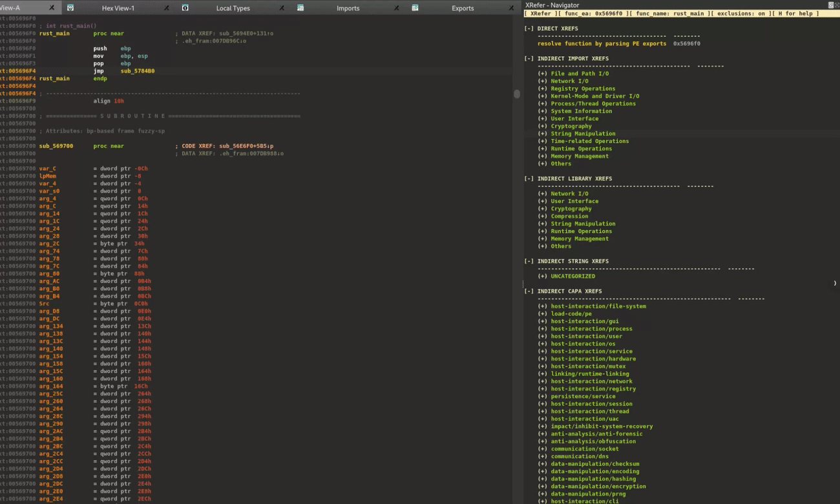Click the Src stack variable

pos(44,304)
